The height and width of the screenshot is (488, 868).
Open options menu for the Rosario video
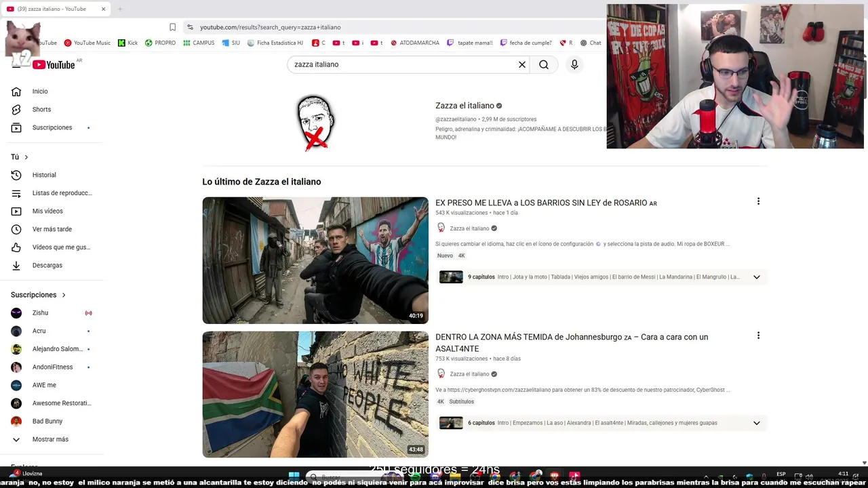[x=758, y=201]
